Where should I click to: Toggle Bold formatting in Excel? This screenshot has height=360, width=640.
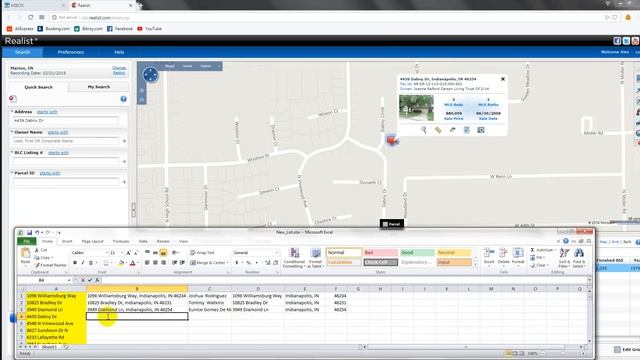[x=75, y=263]
